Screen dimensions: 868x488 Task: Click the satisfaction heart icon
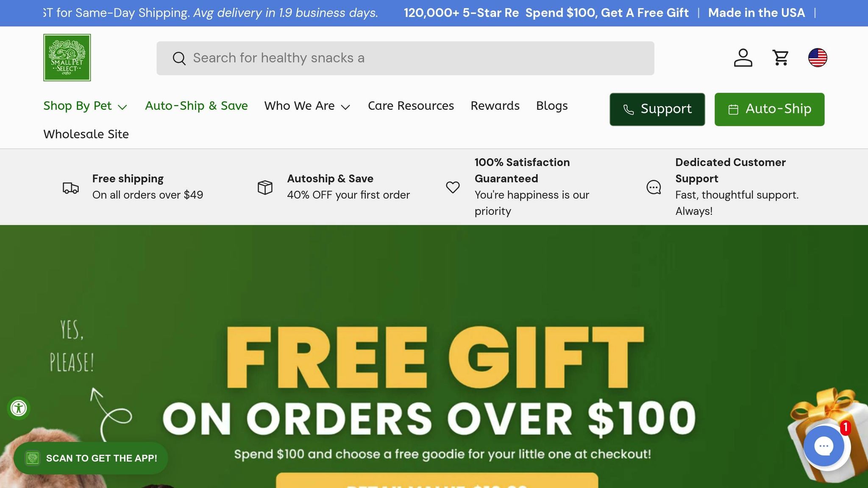pyautogui.click(x=453, y=187)
